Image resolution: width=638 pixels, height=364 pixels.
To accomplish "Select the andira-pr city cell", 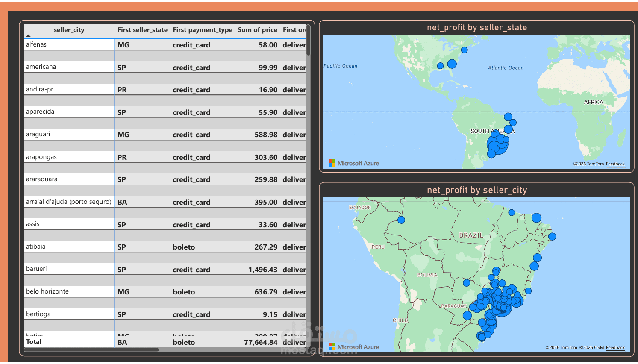I will click(69, 89).
